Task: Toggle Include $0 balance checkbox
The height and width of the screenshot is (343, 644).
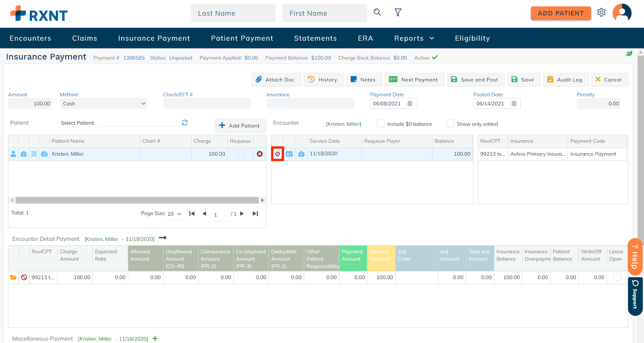Action: (381, 124)
